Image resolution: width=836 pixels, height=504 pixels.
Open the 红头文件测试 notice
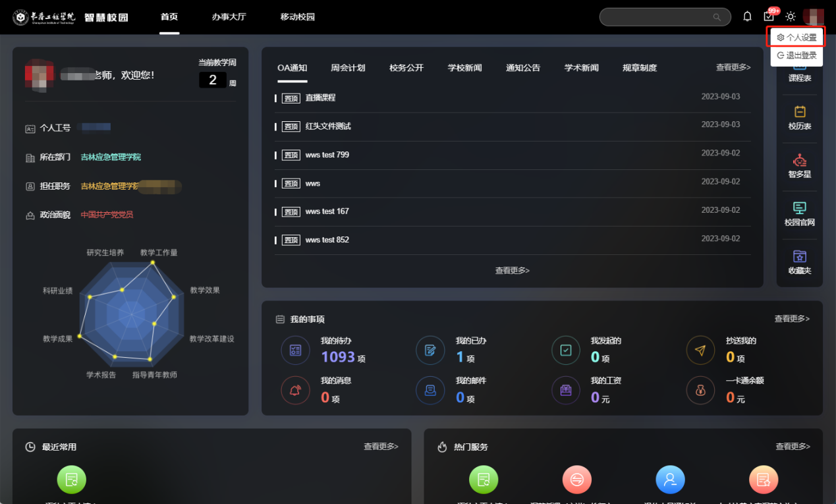click(328, 126)
